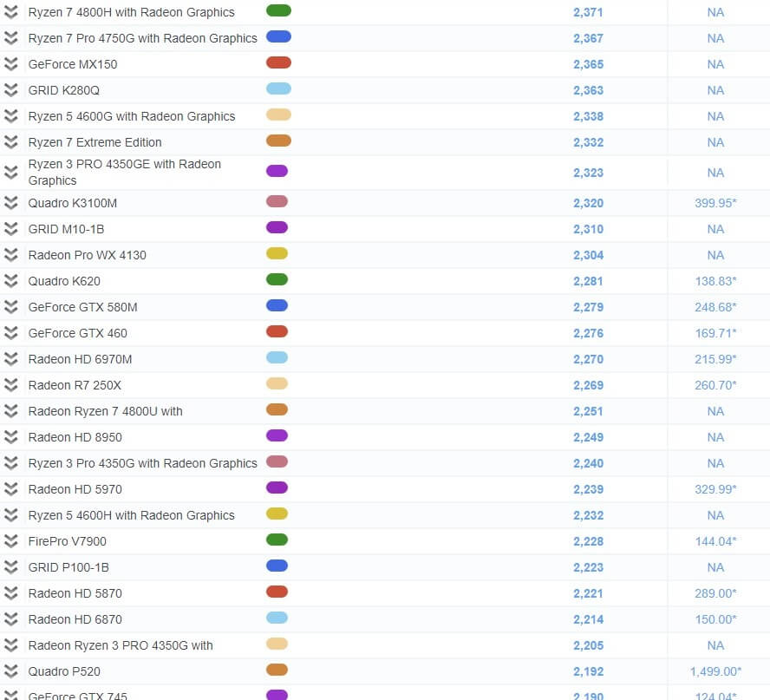
Task: Click price 289.00* for Radeon HD 5870
Action: [x=715, y=593]
